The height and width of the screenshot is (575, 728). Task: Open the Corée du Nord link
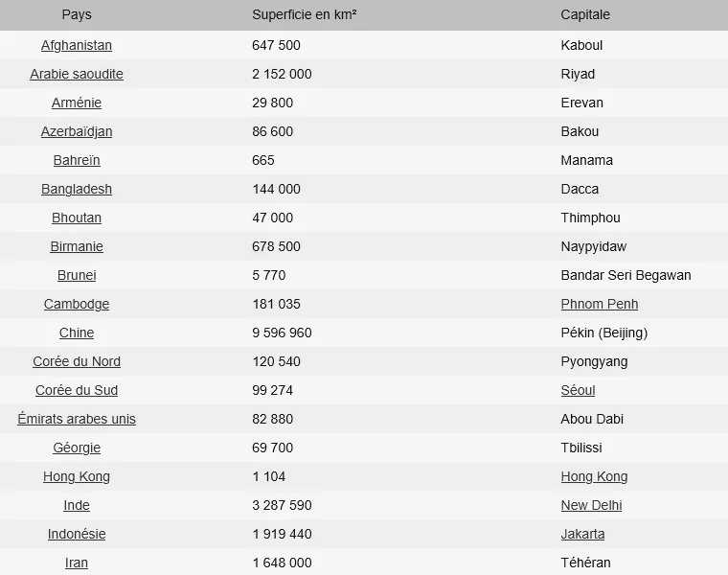coord(77,361)
